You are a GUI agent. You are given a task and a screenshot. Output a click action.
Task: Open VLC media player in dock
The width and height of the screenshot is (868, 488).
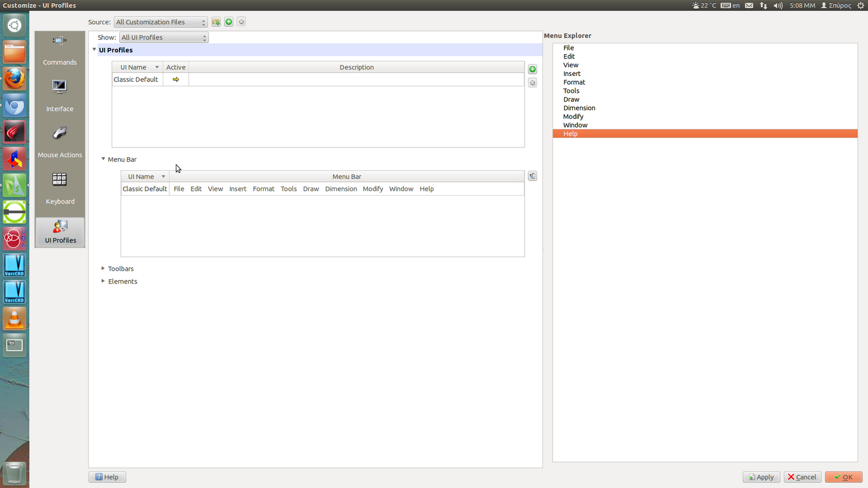(15, 319)
